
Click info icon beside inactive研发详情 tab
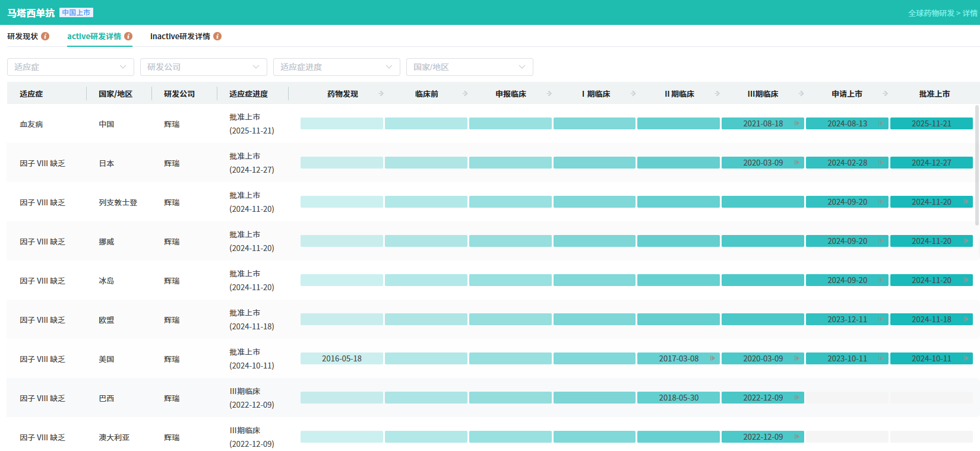point(217,36)
